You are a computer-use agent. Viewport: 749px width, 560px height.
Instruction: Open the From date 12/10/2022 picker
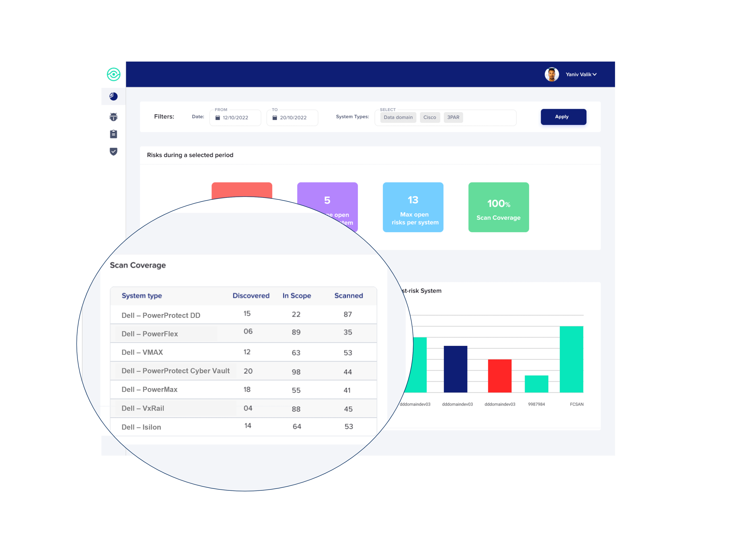pos(235,118)
